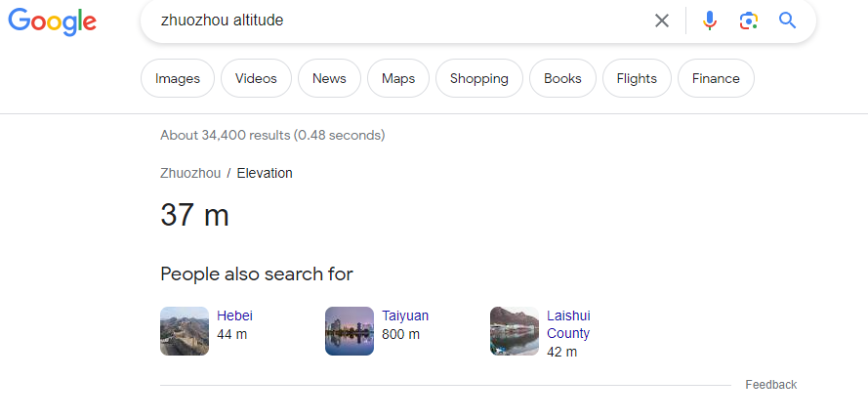
Task: Open the Laishui County link
Action: (568, 324)
